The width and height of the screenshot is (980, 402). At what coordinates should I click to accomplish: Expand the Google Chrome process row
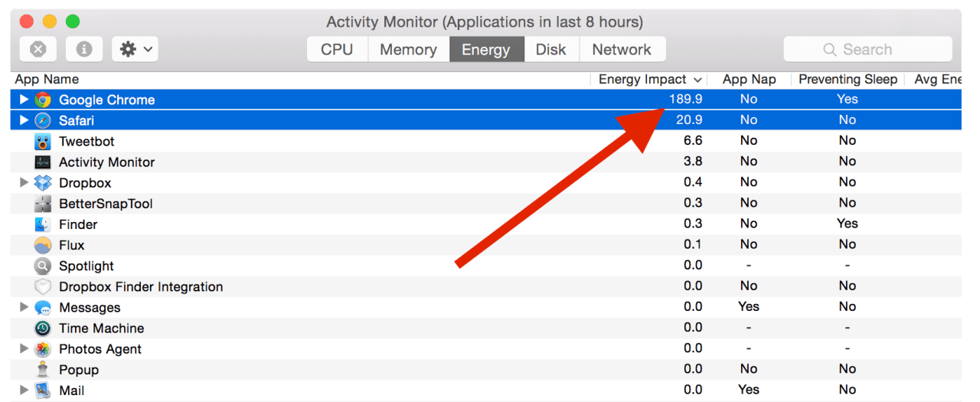pos(24,100)
